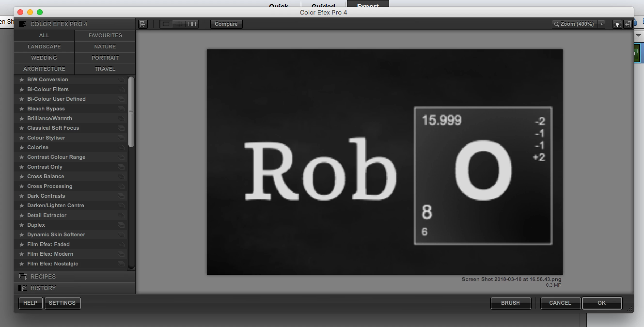This screenshot has width=644, height=327.
Task: Select single image view icon
Action: [x=166, y=24]
